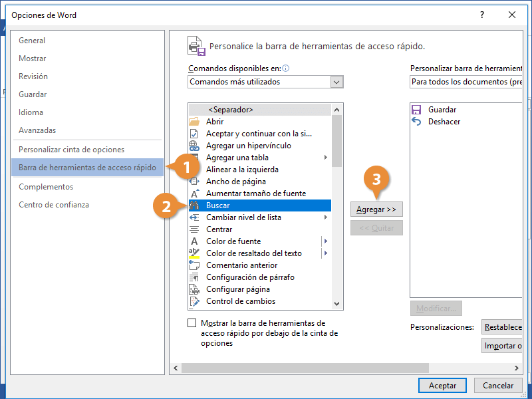532x399 pixels.
Task: Click the horizontal scrollbar right arrow
Action: 517,368
